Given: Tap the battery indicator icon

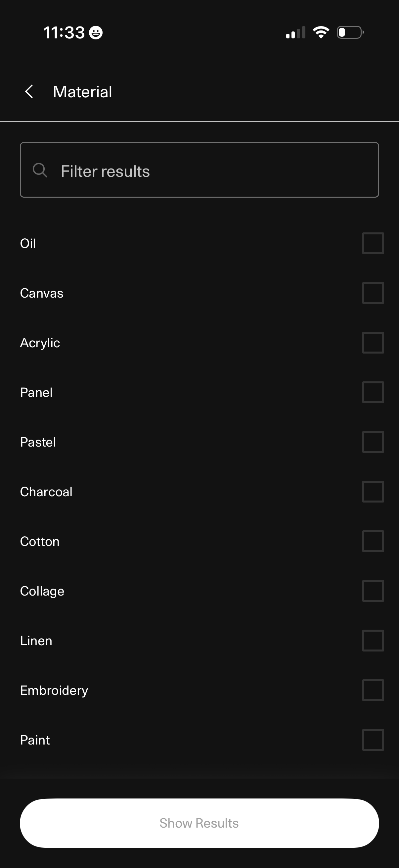Looking at the screenshot, I should pos(350,32).
